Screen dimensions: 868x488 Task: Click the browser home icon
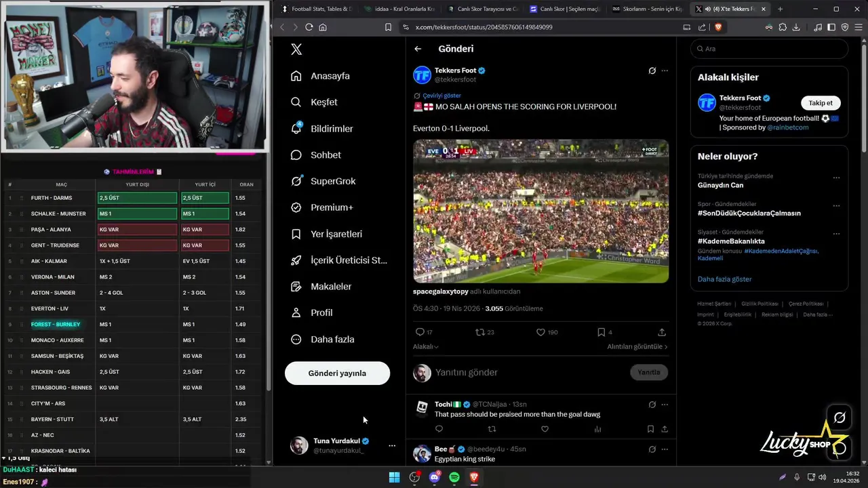pyautogui.click(x=323, y=27)
